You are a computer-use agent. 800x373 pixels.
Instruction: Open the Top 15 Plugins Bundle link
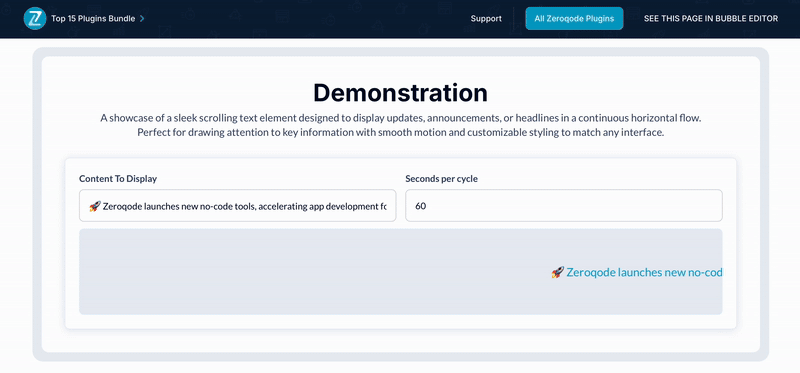pyautogui.click(x=93, y=19)
